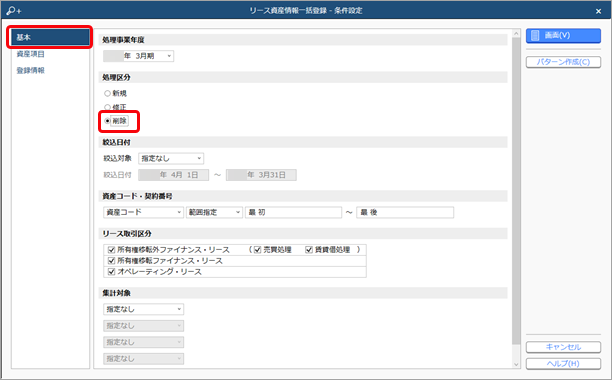Select the 新規 radio button
This screenshot has width=612, height=380.
click(x=107, y=93)
